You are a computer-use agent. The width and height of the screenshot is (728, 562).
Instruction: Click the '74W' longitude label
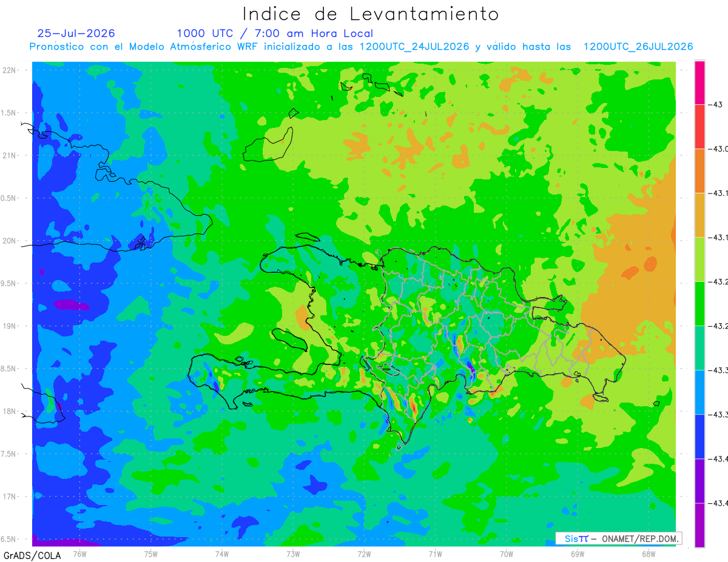click(221, 554)
